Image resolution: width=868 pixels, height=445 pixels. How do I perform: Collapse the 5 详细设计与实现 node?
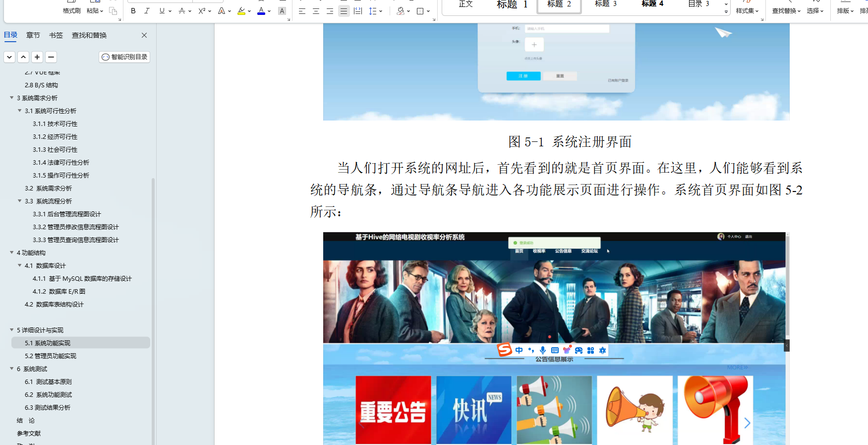tap(12, 330)
